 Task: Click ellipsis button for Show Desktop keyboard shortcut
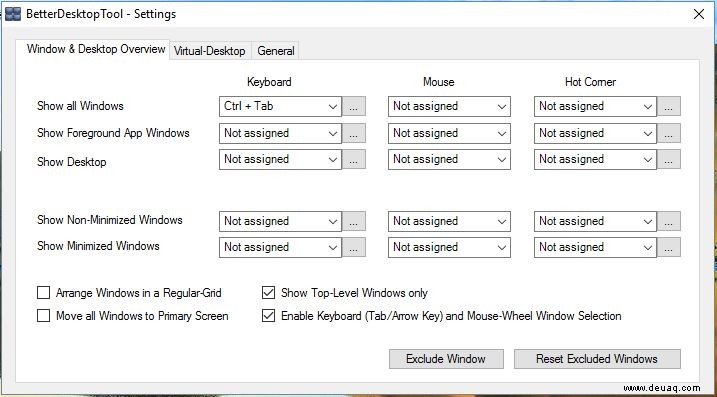click(354, 160)
